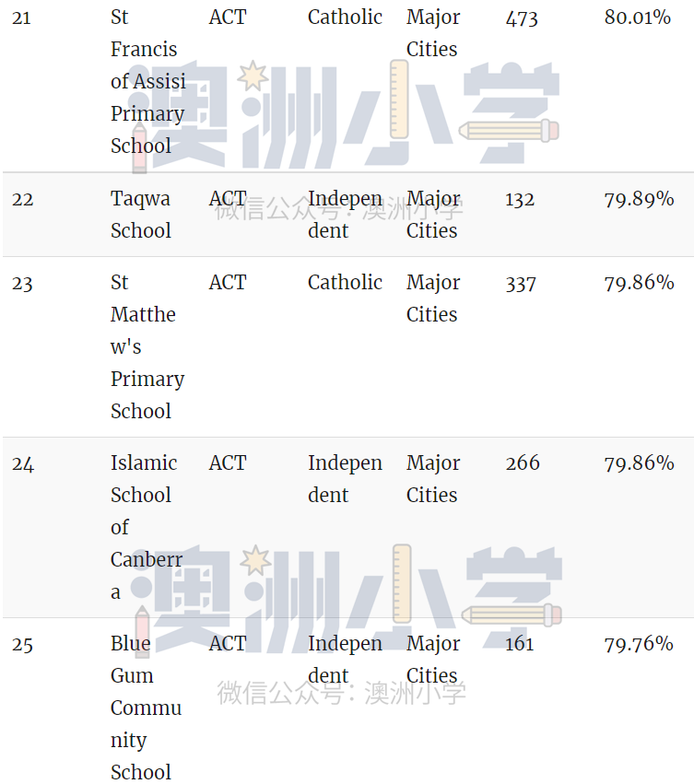694x784 pixels.
Task: Click Independent sector in row 22
Action: tap(345, 215)
